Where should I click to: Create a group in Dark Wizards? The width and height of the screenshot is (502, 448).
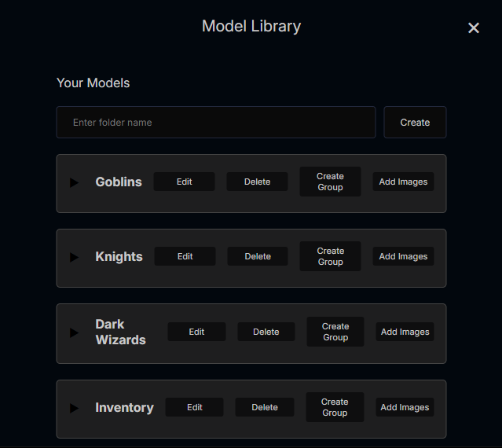[x=335, y=332]
